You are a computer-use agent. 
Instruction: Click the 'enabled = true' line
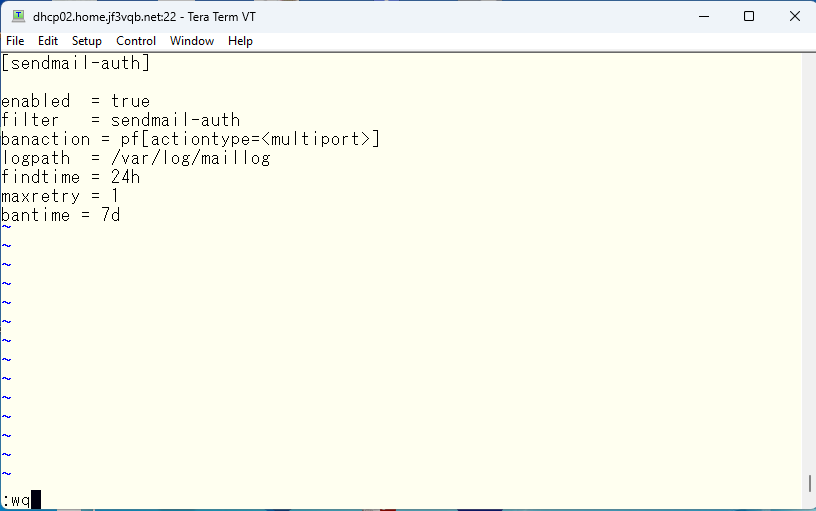pos(75,101)
